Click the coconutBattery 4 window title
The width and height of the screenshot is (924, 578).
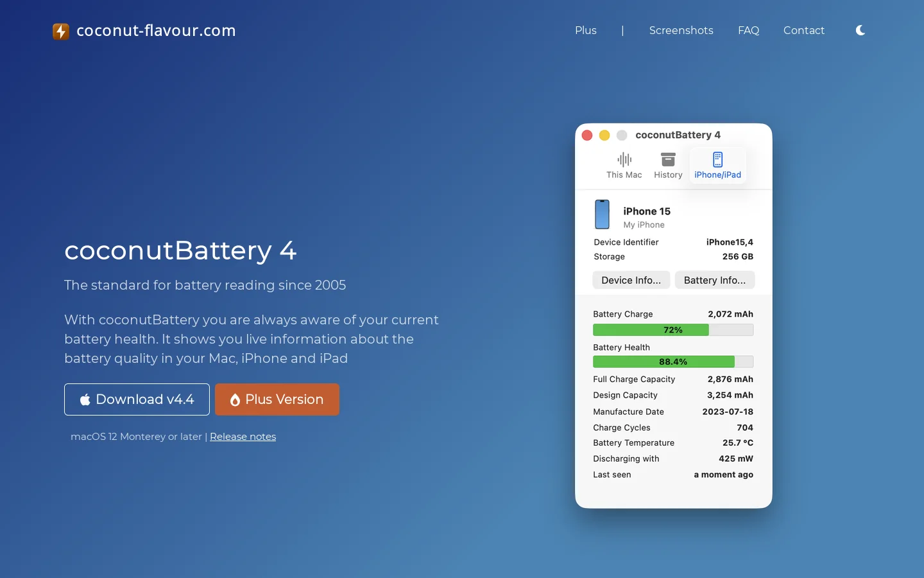pos(678,135)
